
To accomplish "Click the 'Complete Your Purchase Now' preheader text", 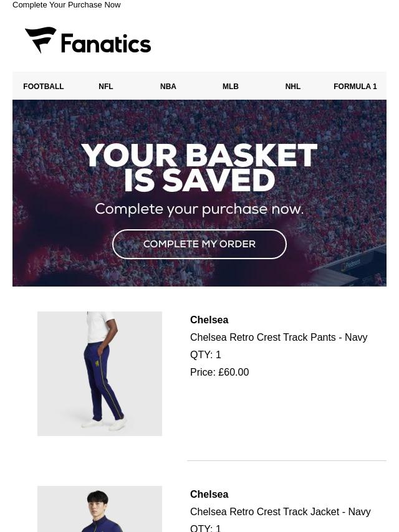I will (67, 5).
